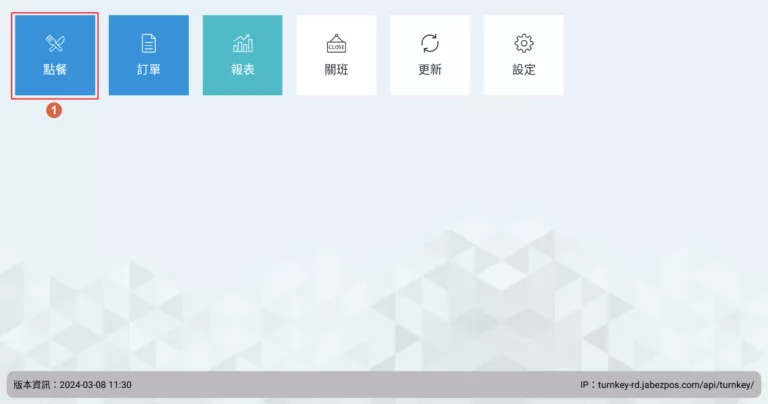Click the circular refresh arrows icon
This screenshot has height=404, width=768.
coord(430,43)
